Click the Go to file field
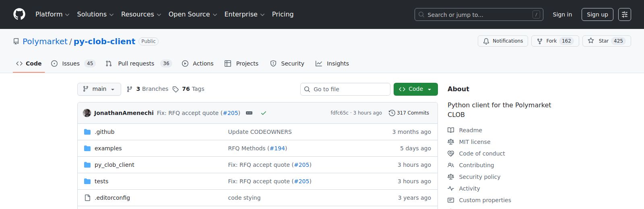Viewport: 644px width, 209px height. 345,89
